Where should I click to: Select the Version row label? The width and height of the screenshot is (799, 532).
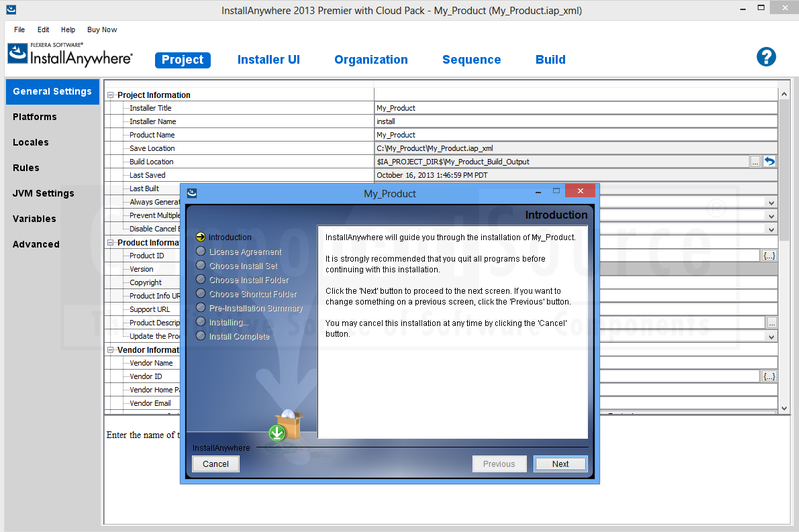[x=141, y=269]
